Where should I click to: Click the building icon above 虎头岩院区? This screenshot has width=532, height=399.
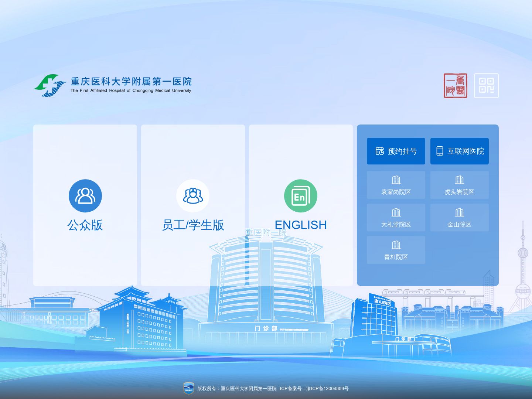pyautogui.click(x=460, y=180)
